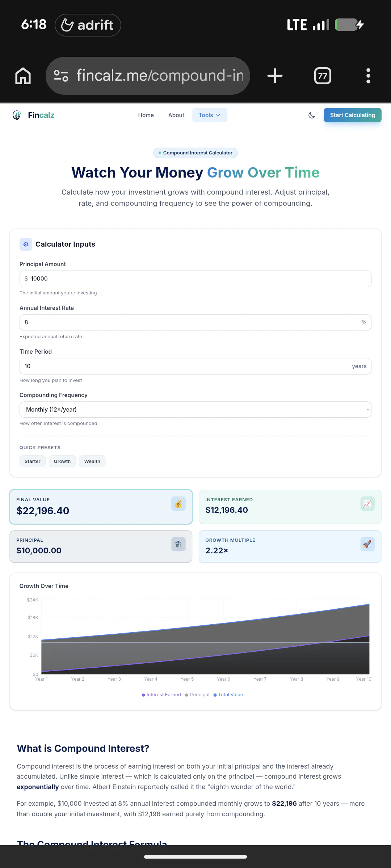The height and width of the screenshot is (868, 391).
Task: Click the money bag icon on Final Value card
Action: point(178,504)
